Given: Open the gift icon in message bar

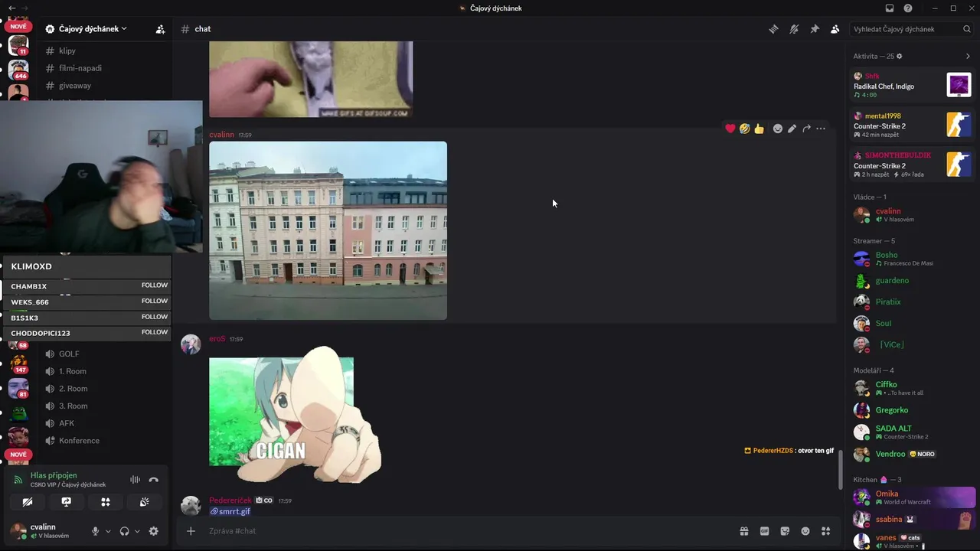Looking at the screenshot, I should coord(743,531).
